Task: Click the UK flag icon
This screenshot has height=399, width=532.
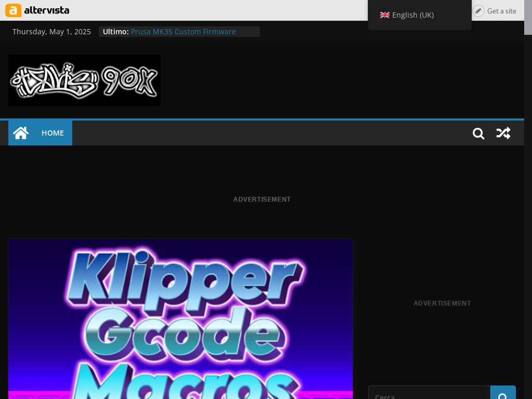Action: [x=385, y=15]
